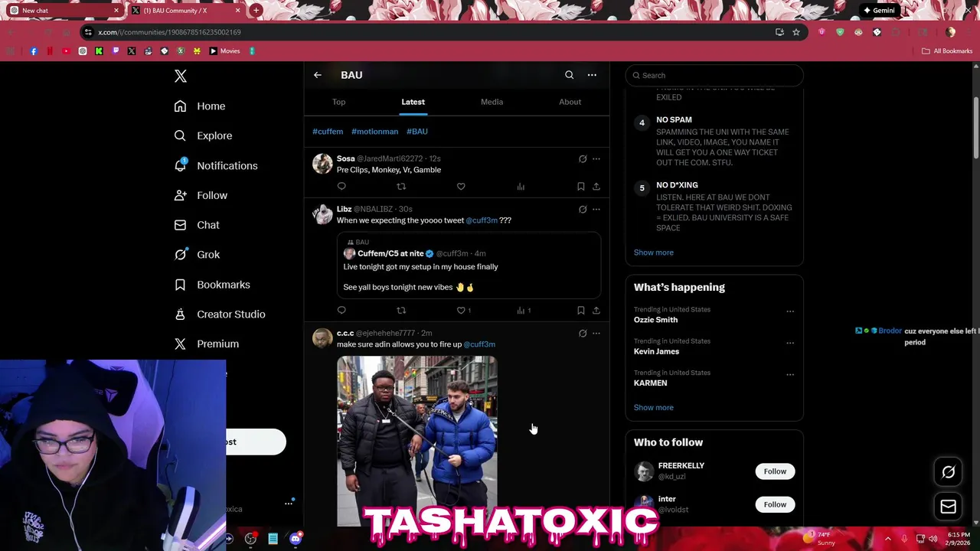Open BAU community more options menu
This screenshot has width=980, height=551.
click(592, 75)
